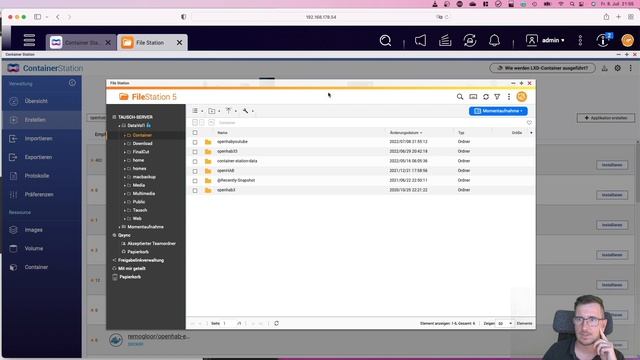Open the external devices icon in top bar

point(470,40)
